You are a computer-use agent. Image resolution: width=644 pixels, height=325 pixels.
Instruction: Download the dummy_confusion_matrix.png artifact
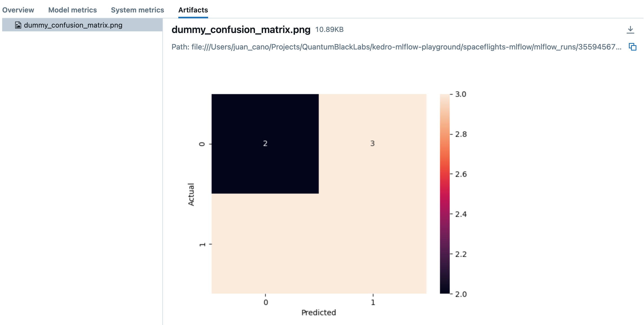630,30
